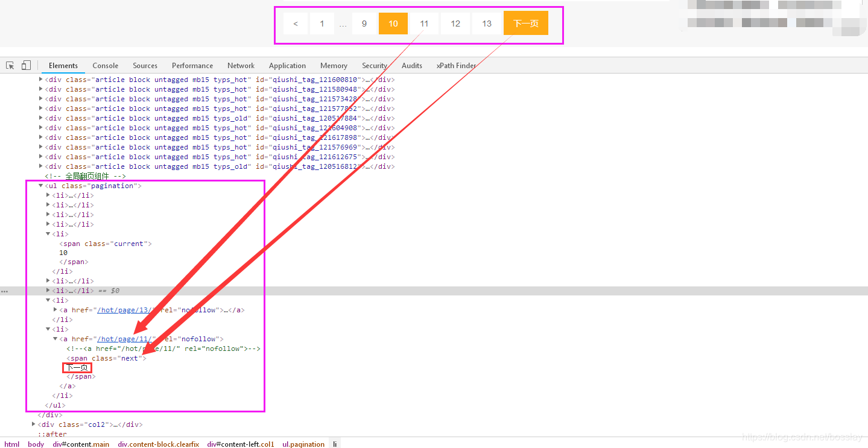
Task: Open the Security tab
Action: click(x=375, y=66)
